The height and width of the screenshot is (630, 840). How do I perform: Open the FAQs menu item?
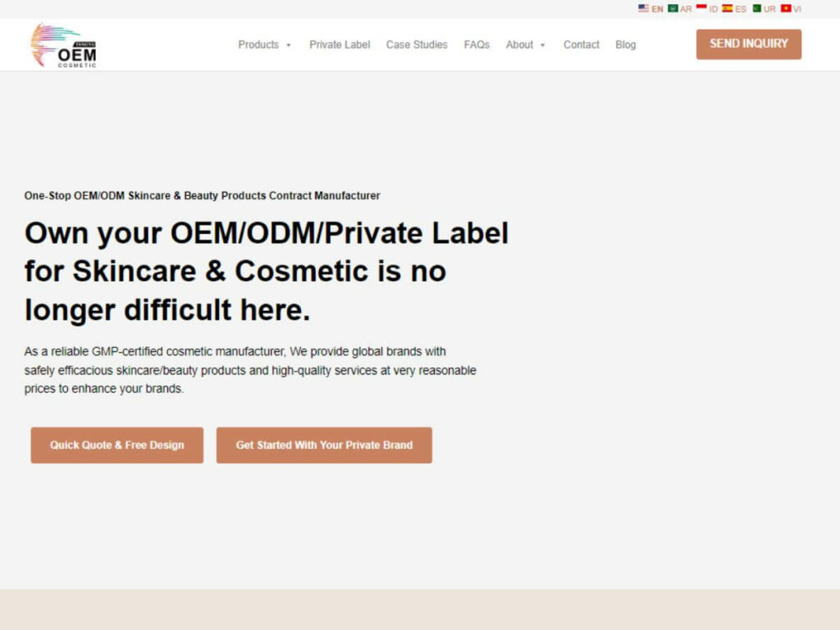click(x=477, y=45)
